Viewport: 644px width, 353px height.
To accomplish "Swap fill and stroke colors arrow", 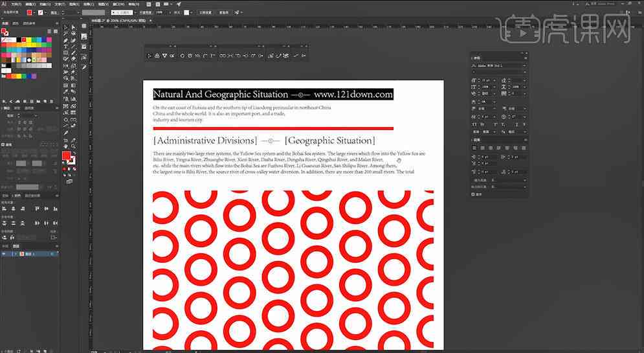I will click(x=74, y=153).
